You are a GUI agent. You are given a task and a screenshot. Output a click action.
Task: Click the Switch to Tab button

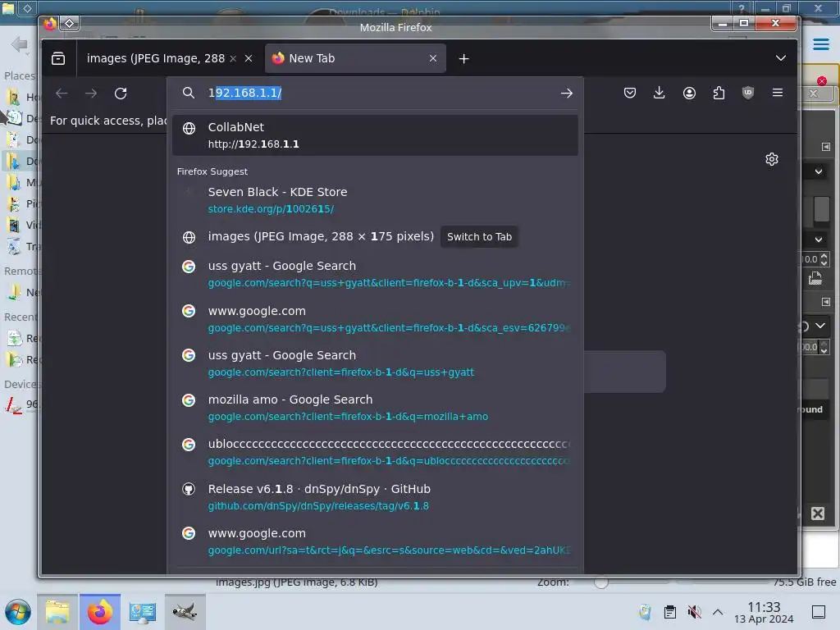point(479,237)
